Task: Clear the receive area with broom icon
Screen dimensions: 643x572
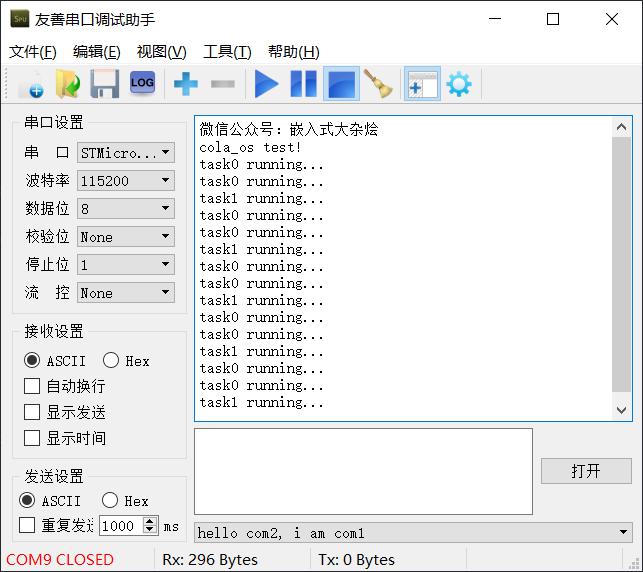Action: click(378, 84)
